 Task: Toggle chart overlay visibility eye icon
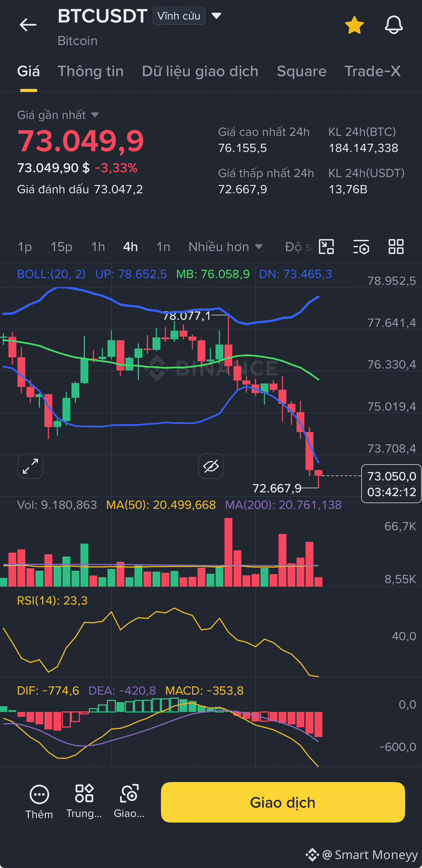click(211, 466)
